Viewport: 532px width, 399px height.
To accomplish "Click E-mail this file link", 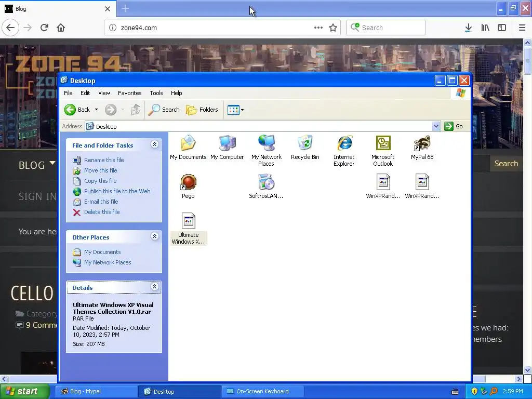I will [x=101, y=202].
